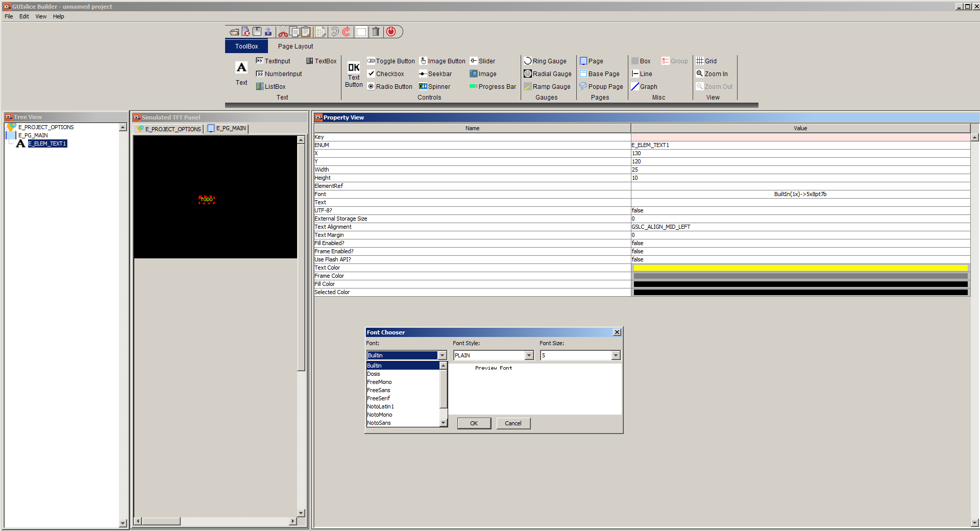Image resolution: width=980 pixels, height=531 pixels.
Task: Create a new Page
Action: (592, 61)
